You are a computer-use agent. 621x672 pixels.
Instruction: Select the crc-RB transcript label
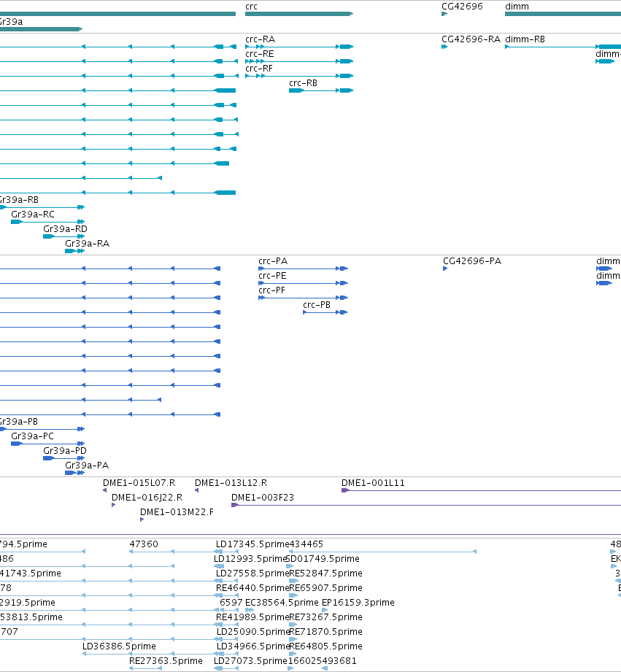(303, 83)
